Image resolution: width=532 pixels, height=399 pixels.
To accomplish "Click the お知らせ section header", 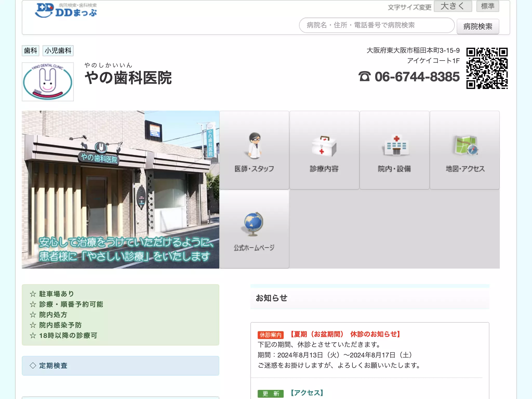I will click(370, 298).
